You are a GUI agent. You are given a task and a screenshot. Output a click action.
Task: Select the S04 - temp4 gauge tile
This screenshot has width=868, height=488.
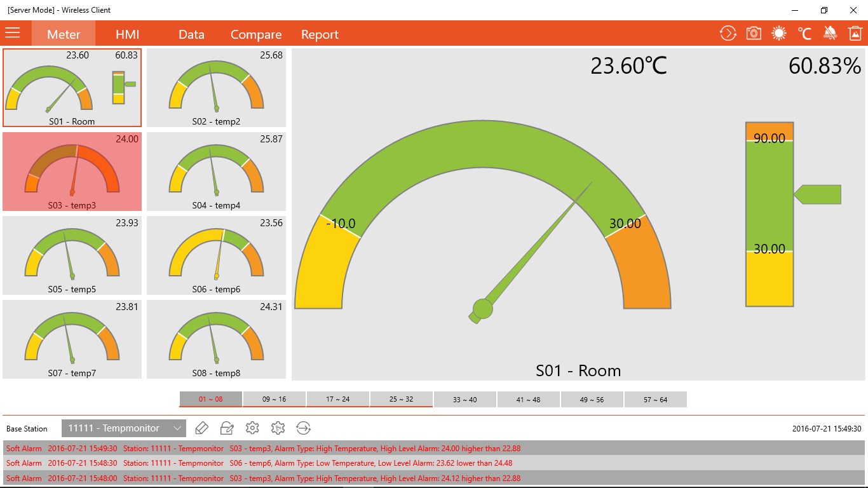tap(216, 172)
